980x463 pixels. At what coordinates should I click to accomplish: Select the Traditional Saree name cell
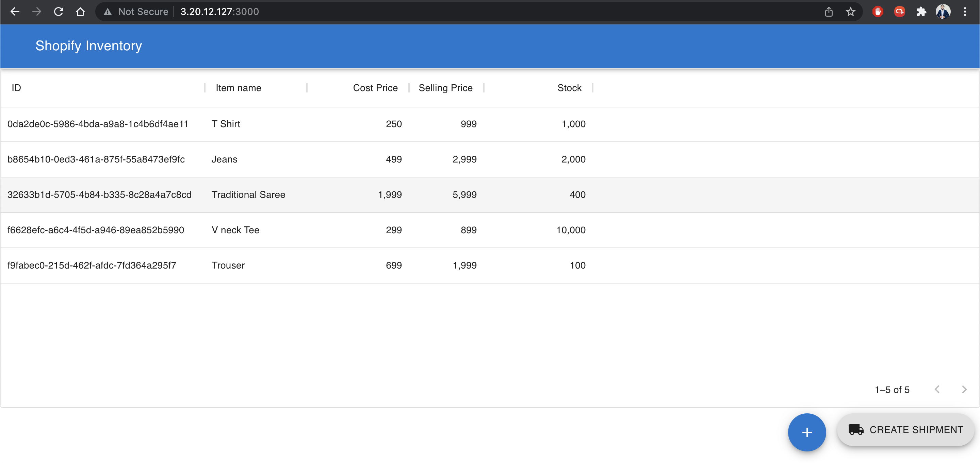coord(248,195)
